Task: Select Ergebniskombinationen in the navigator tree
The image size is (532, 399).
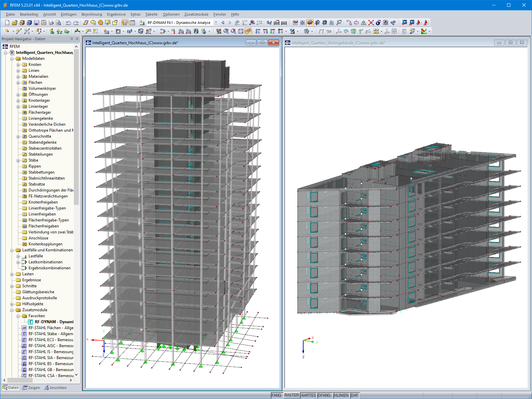Action: click(x=50, y=268)
